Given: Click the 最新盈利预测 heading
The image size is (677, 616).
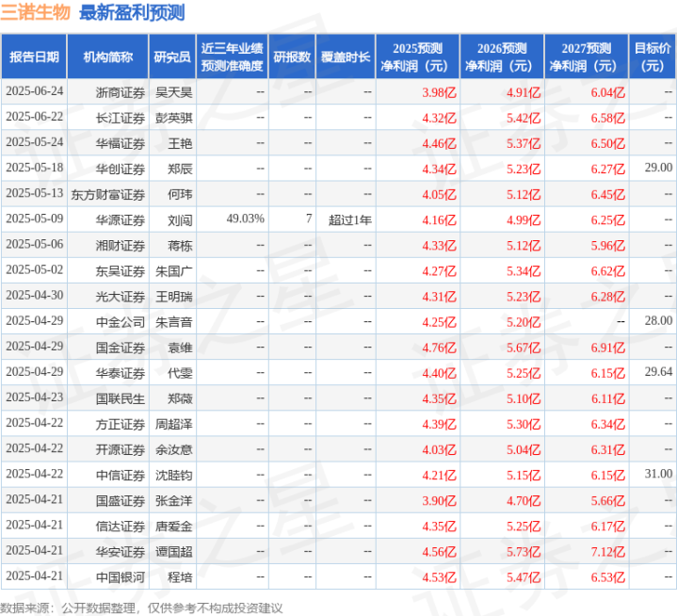Looking at the screenshot, I should click(x=132, y=12).
